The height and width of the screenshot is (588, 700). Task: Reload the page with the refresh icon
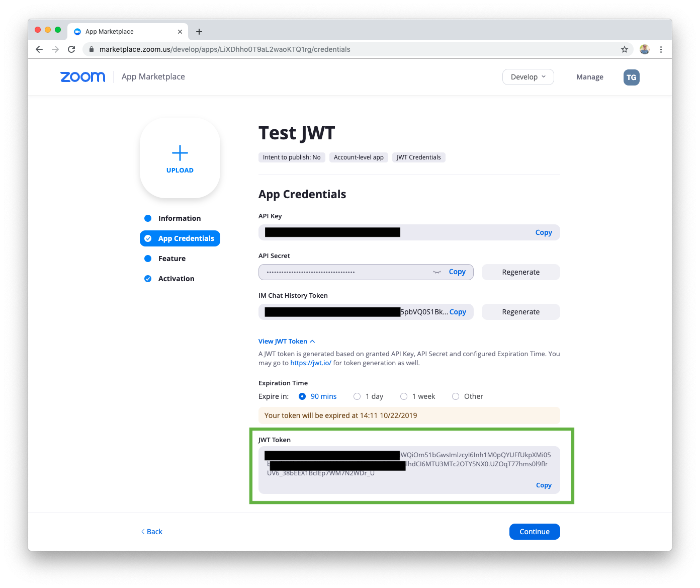click(71, 49)
